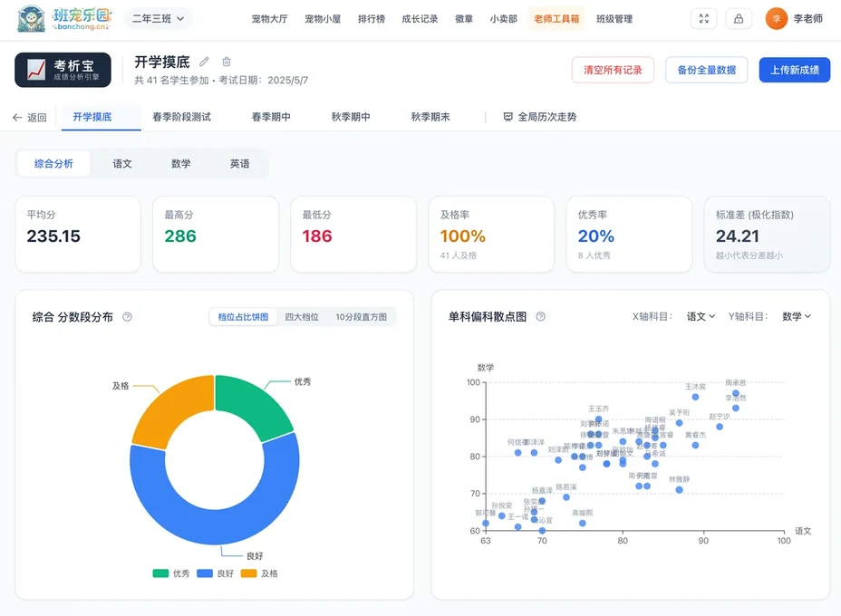Toggle 良好 blue legend swatch
Viewport: 841px width, 616px height.
[x=205, y=573]
